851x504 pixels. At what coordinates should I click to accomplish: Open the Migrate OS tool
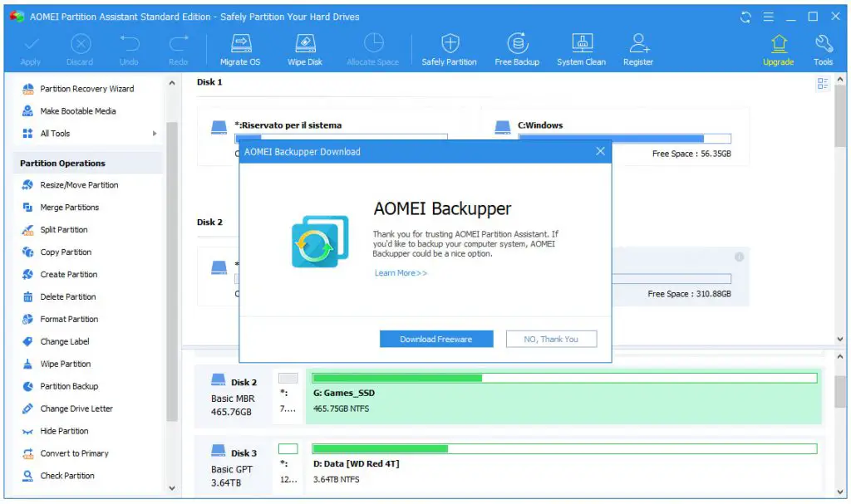click(240, 50)
